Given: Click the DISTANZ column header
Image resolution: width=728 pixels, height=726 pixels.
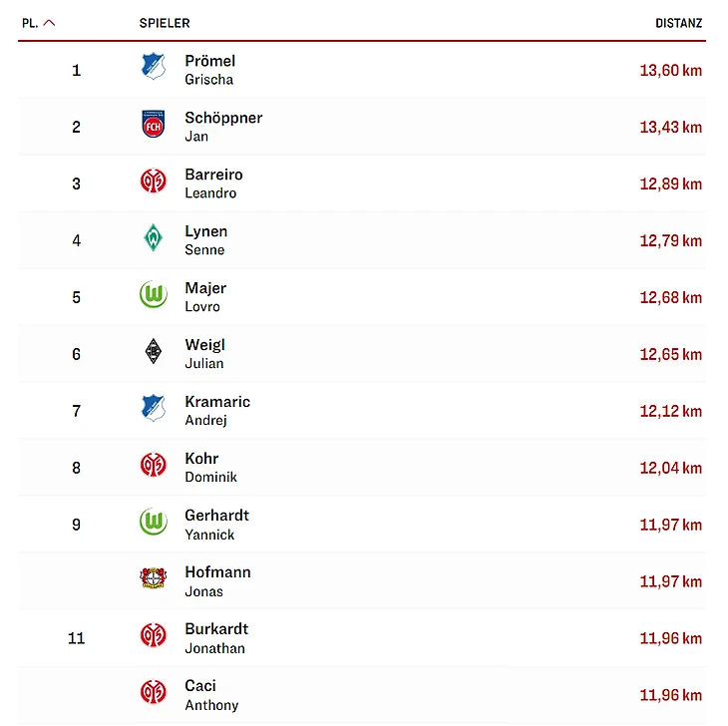Looking at the screenshot, I should click(678, 23).
